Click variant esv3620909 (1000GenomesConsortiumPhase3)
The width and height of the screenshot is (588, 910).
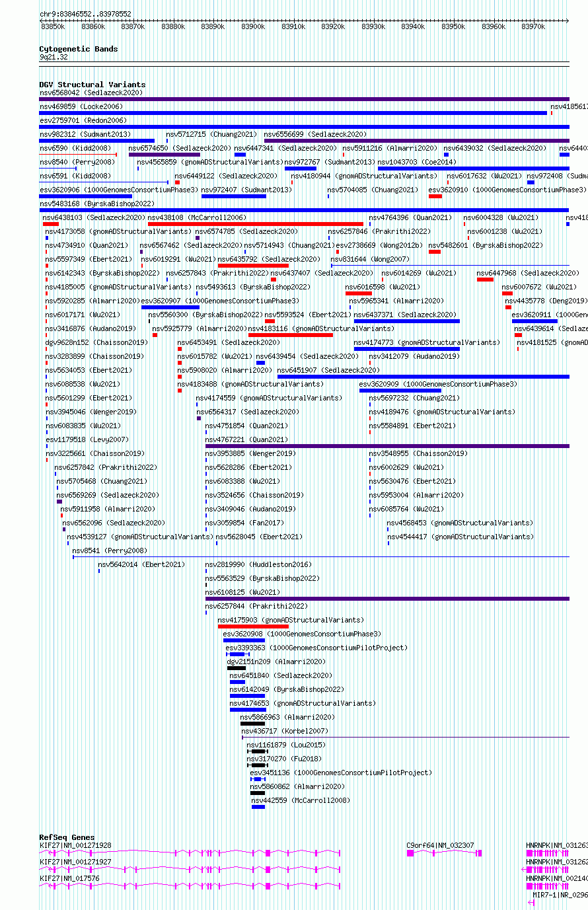click(438, 384)
